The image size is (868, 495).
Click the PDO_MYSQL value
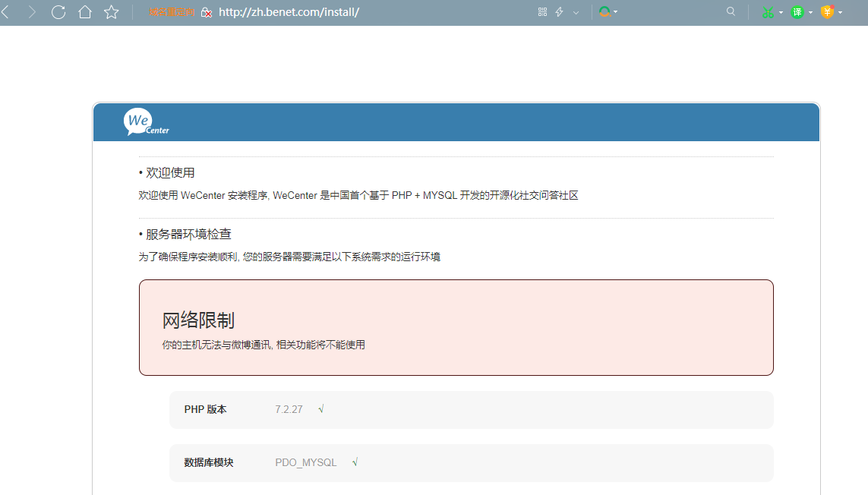(x=305, y=462)
